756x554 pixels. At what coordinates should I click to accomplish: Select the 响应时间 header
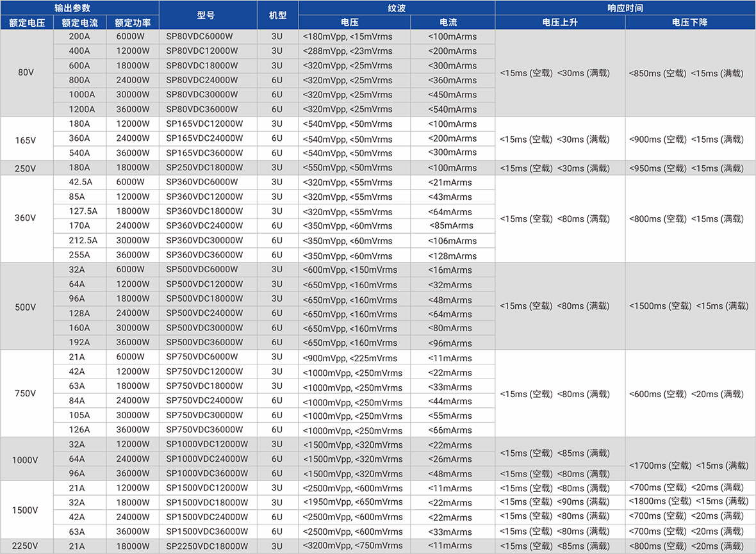click(x=625, y=8)
